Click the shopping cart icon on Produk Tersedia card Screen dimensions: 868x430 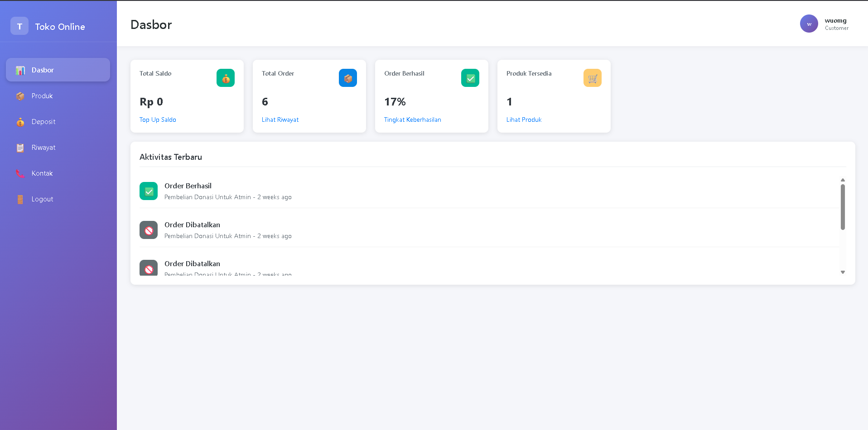(592, 78)
